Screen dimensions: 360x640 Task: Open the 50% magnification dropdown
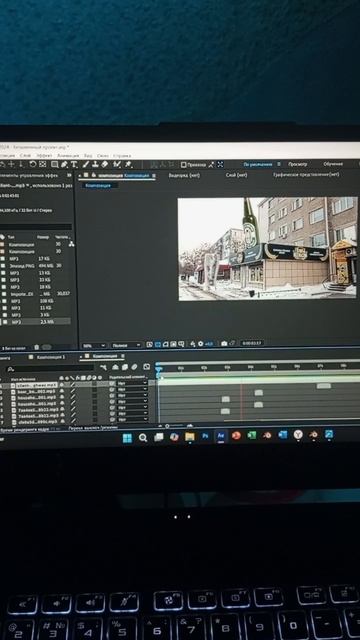94,345
